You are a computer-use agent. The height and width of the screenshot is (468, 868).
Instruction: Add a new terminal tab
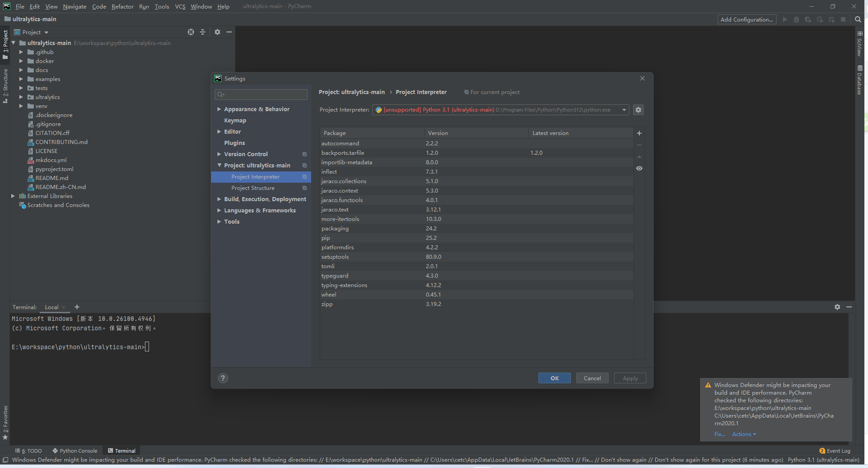77,307
